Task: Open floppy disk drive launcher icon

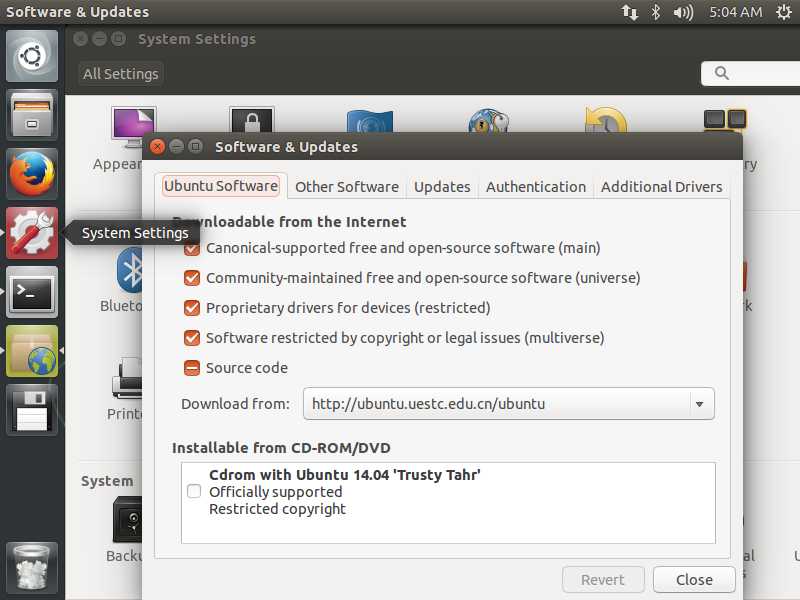Action: point(32,410)
